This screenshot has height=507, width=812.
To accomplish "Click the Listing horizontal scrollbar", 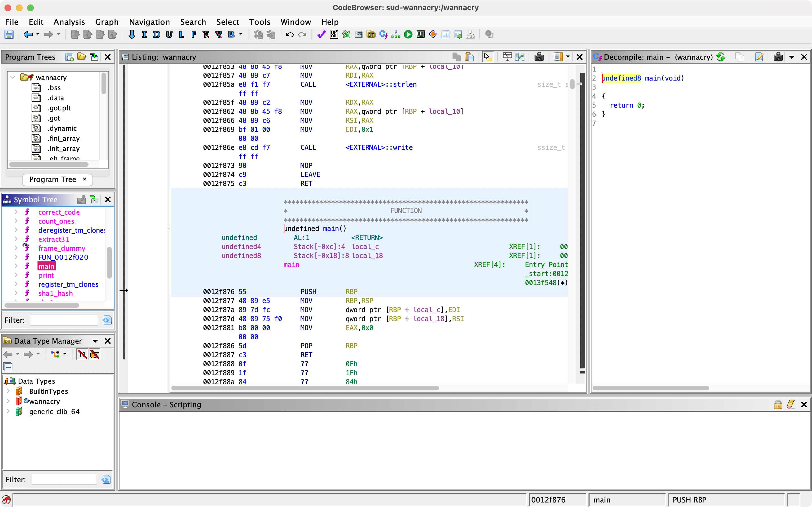I will click(305, 388).
